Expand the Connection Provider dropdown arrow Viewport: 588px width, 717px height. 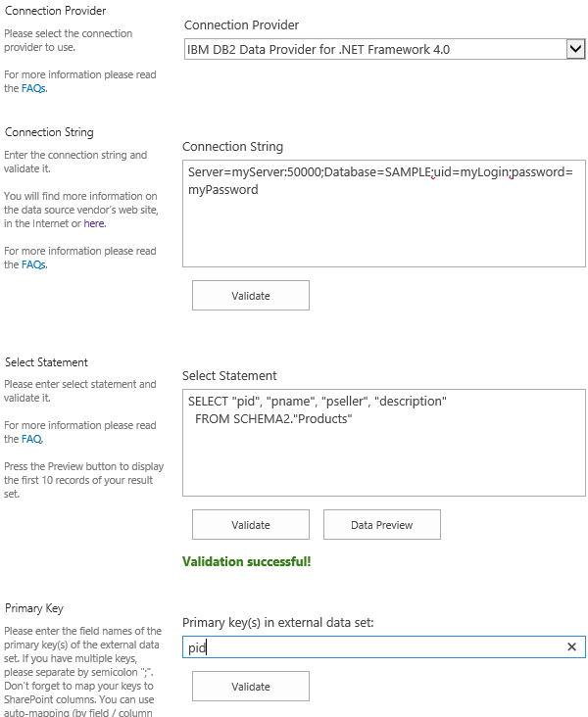[x=575, y=49]
